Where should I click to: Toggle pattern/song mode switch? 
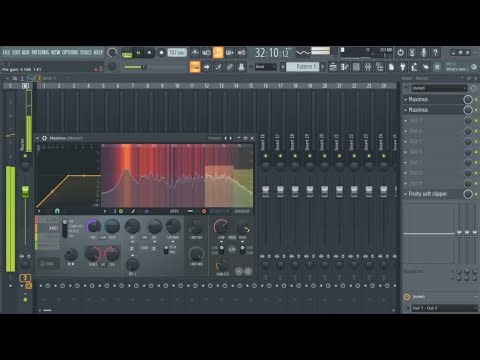[x=127, y=53]
